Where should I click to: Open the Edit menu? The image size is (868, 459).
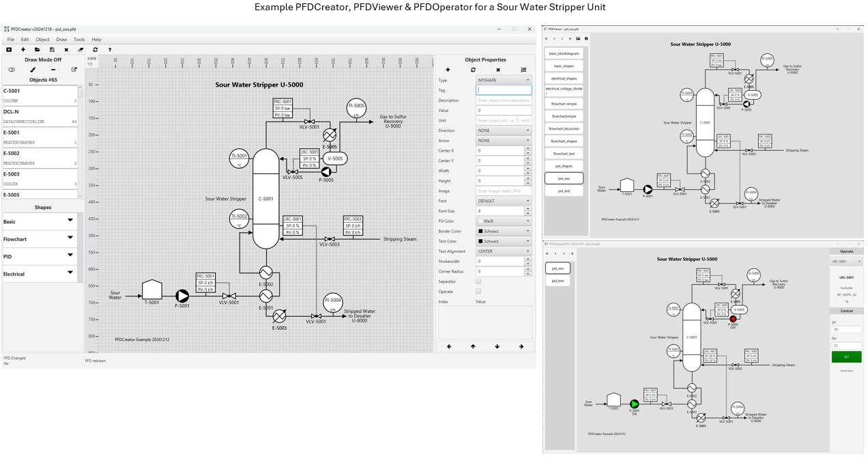pyautogui.click(x=25, y=40)
